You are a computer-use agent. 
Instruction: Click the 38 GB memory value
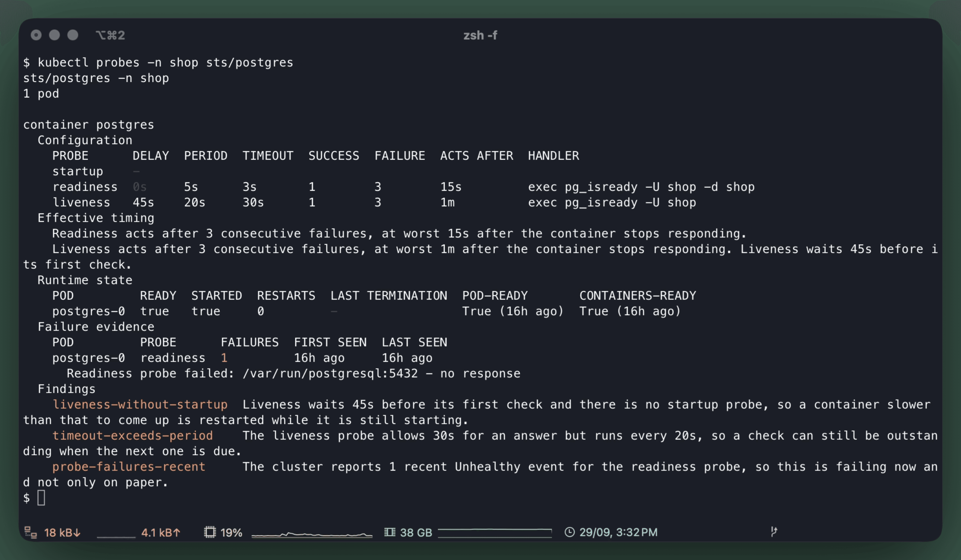416,532
